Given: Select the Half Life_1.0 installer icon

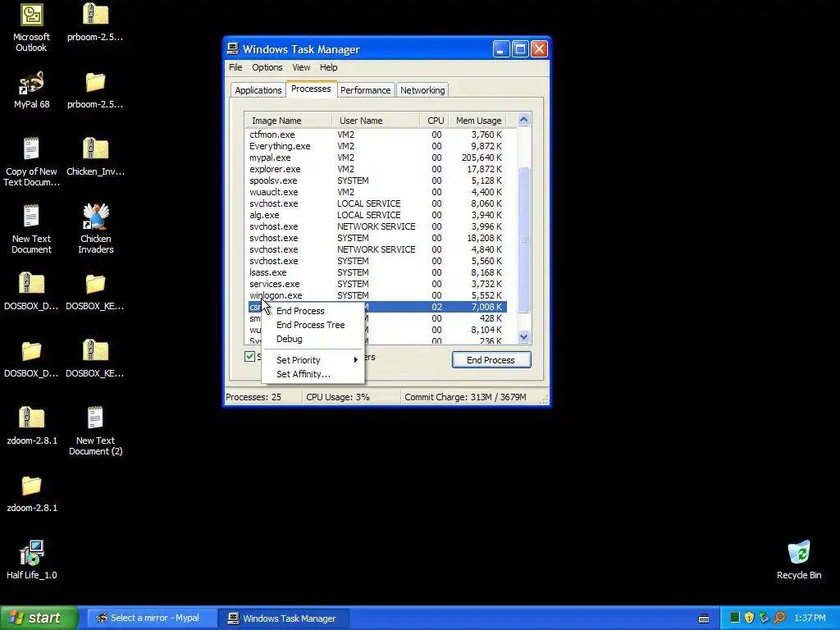Looking at the screenshot, I should pos(31,553).
